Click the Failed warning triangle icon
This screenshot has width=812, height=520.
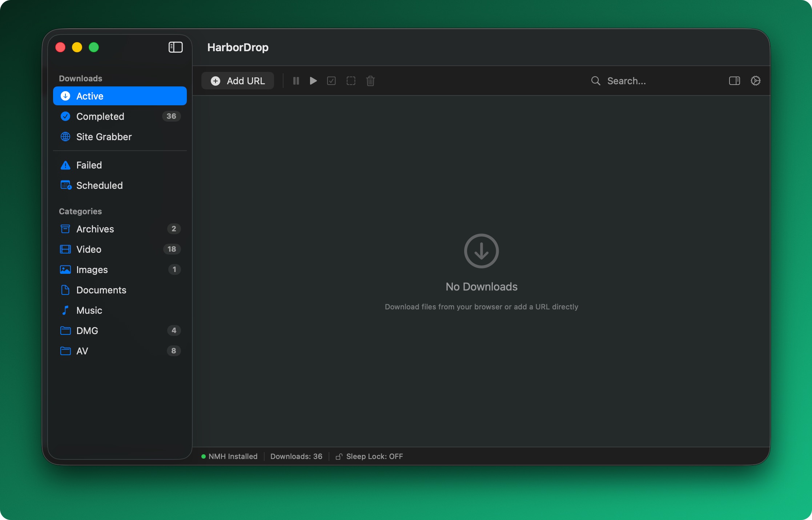pos(65,165)
